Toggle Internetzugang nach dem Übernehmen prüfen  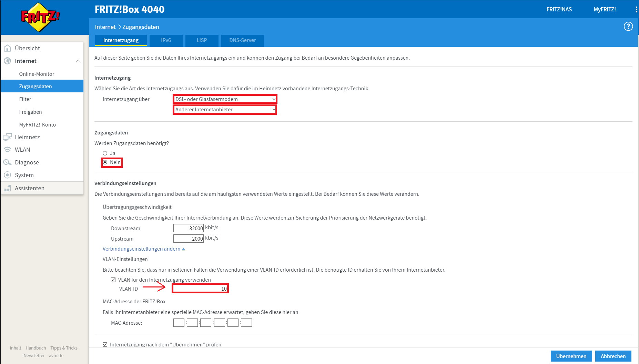click(x=105, y=345)
